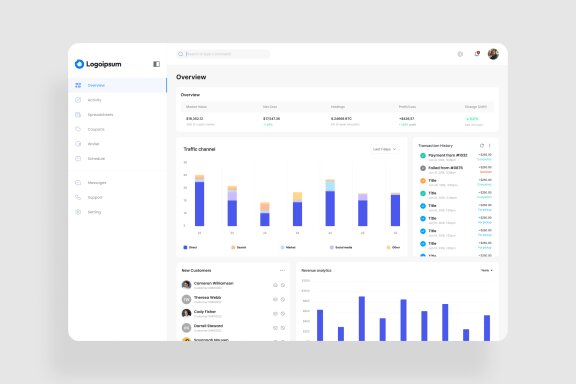Image resolution: width=576 pixels, height=384 pixels.
Task: Click the Darrell Steward customer name
Action: click(x=208, y=326)
